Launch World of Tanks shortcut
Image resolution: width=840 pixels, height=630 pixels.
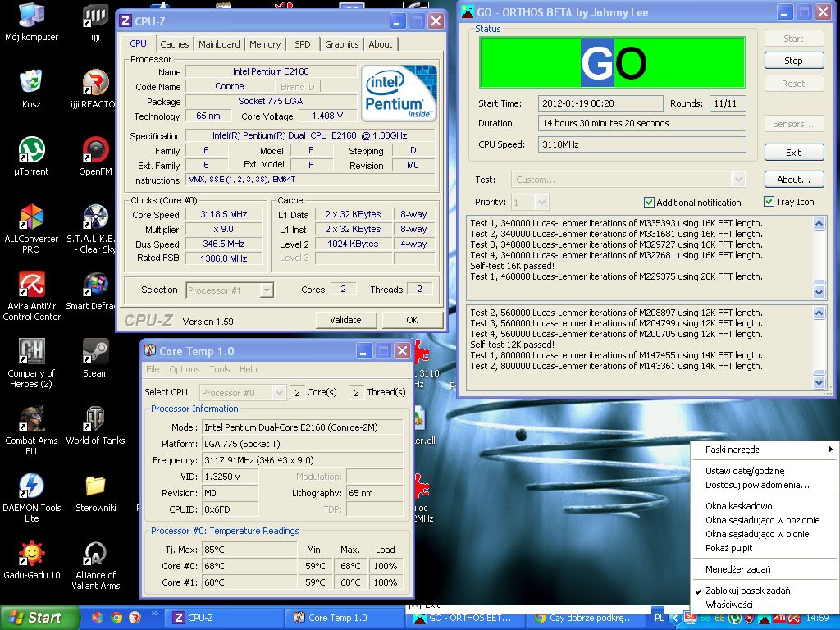(x=95, y=418)
